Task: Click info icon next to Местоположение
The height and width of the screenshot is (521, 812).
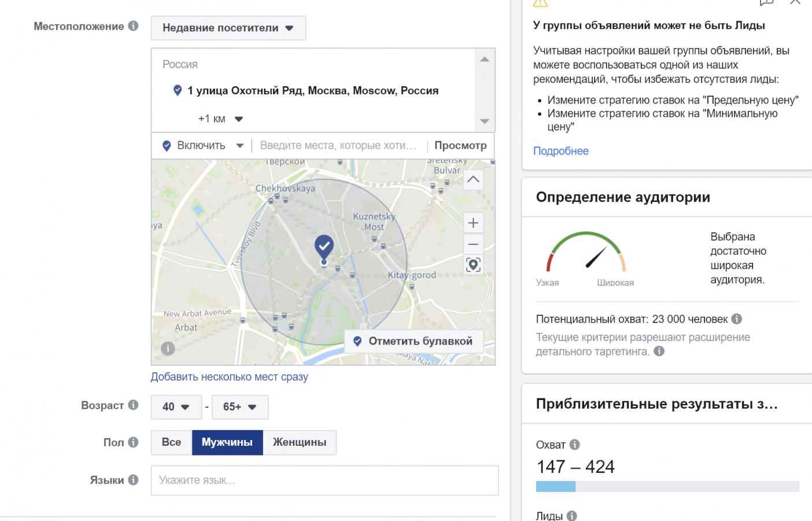Action: pos(133,26)
